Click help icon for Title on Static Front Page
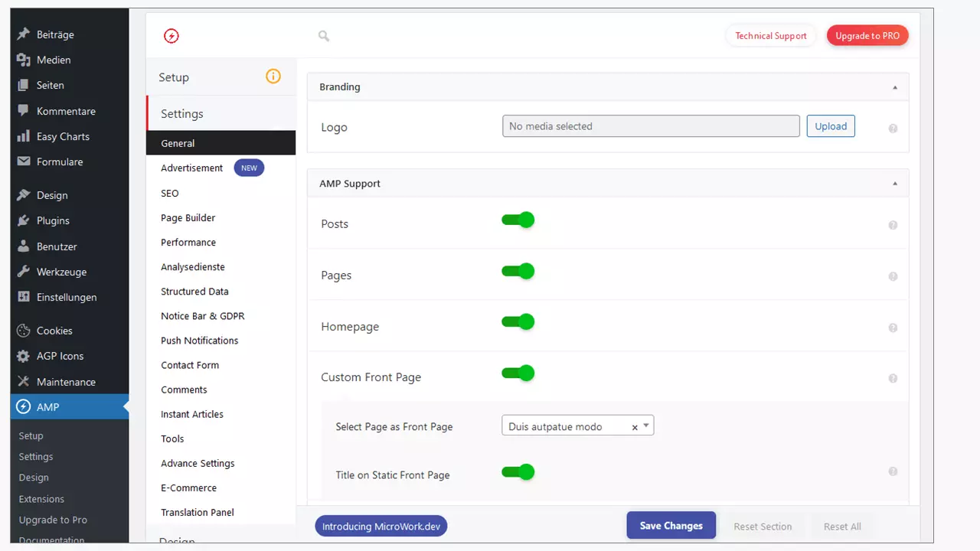The image size is (980, 551). click(893, 472)
